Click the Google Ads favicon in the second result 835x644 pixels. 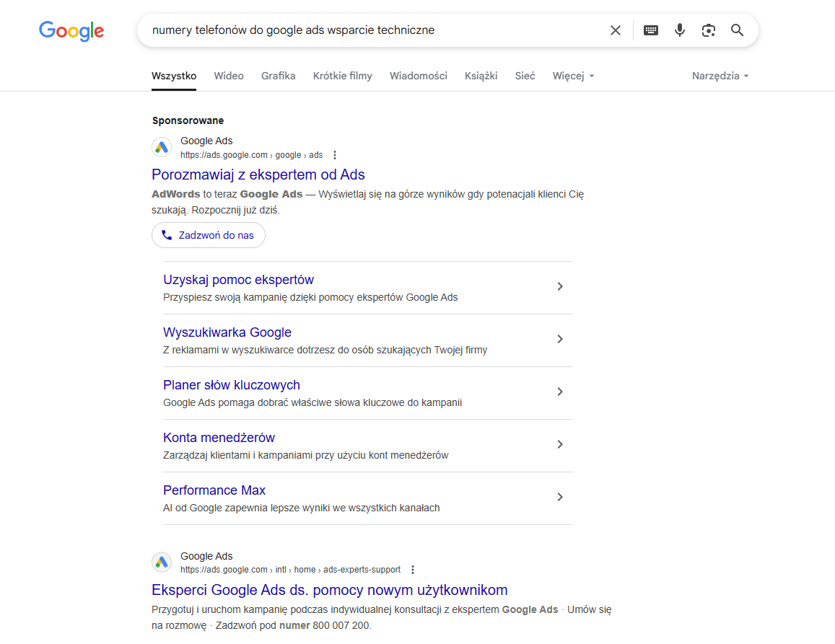pyautogui.click(x=162, y=562)
